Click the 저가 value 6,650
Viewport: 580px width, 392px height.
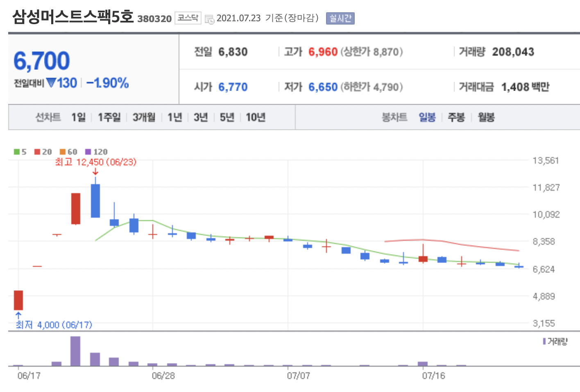(323, 87)
